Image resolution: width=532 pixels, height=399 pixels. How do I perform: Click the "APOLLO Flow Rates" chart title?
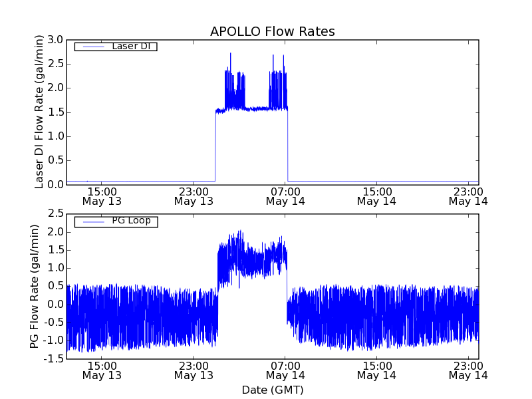click(x=272, y=32)
